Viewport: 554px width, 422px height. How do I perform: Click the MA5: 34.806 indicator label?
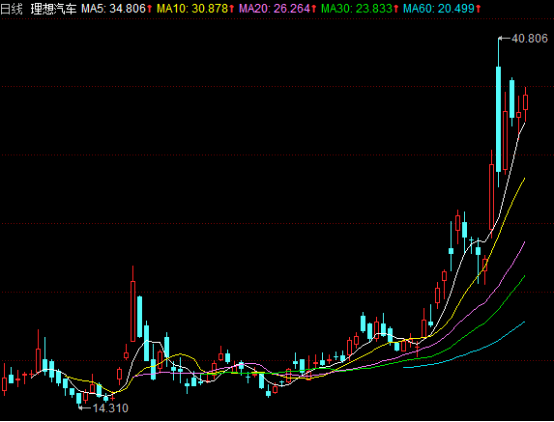click(x=113, y=8)
